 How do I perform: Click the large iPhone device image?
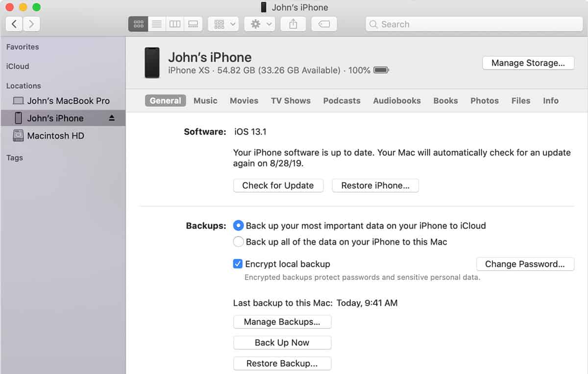point(152,63)
